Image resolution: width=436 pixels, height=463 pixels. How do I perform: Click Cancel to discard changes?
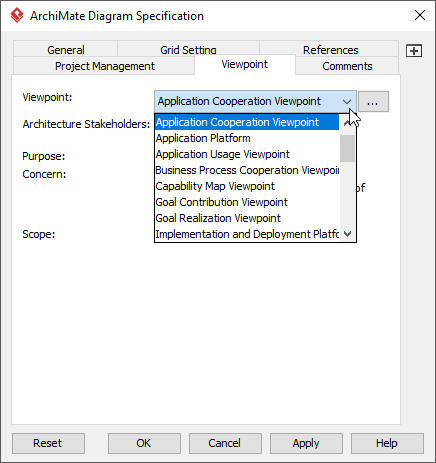pyautogui.click(x=225, y=443)
